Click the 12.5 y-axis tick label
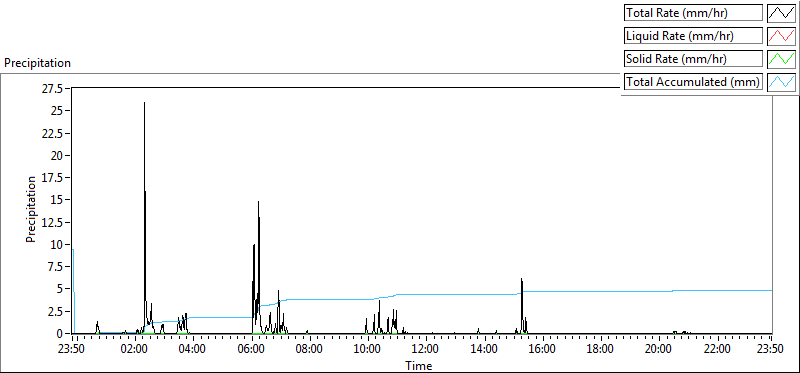Screen dimensions: 800x373 [x=53, y=222]
